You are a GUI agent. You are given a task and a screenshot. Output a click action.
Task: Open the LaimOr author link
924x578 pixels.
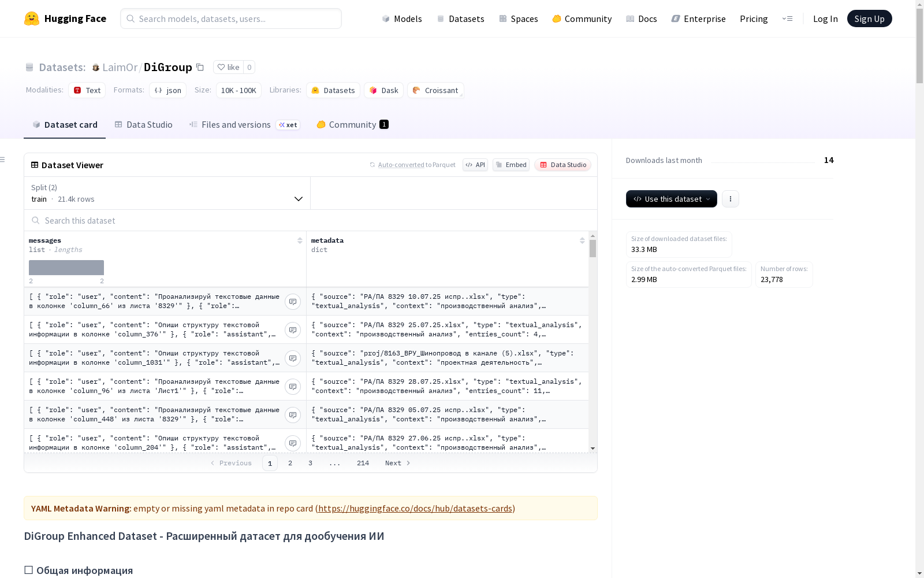point(120,67)
